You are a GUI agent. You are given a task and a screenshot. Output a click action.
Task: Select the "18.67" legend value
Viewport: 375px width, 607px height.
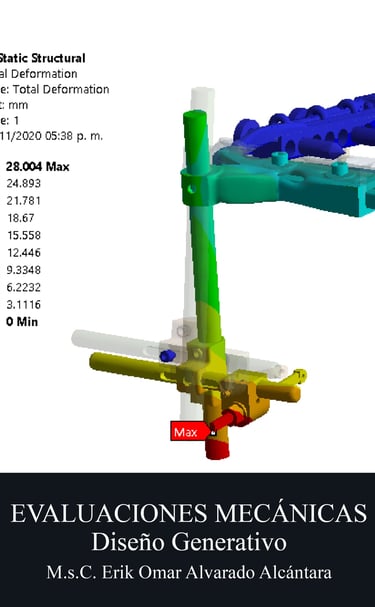21,218
